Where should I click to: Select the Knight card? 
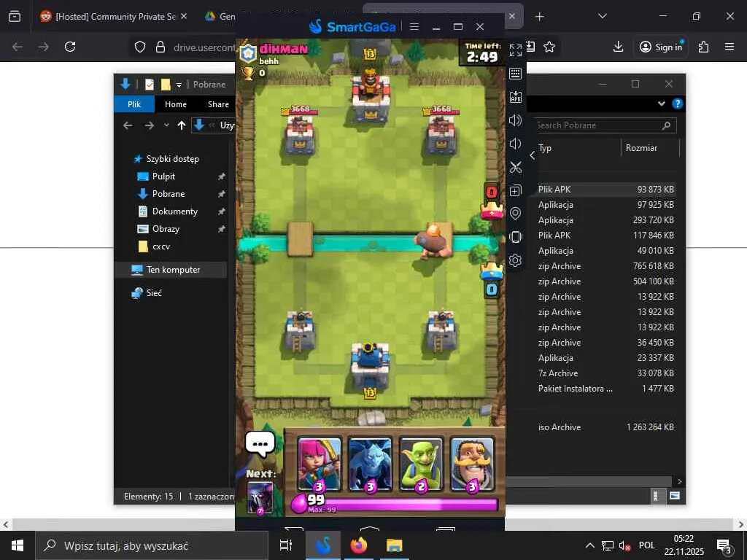472,464
